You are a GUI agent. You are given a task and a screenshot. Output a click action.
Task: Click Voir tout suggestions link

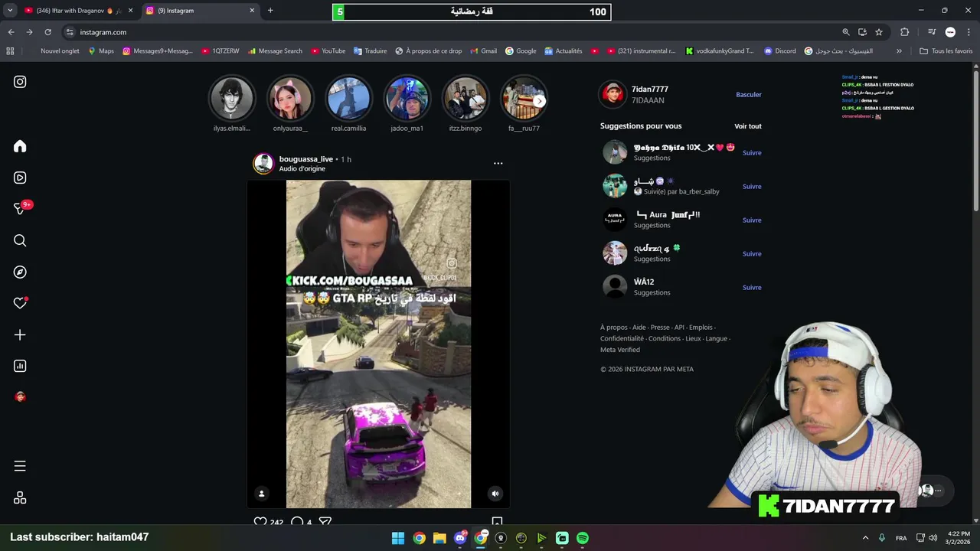pos(748,126)
